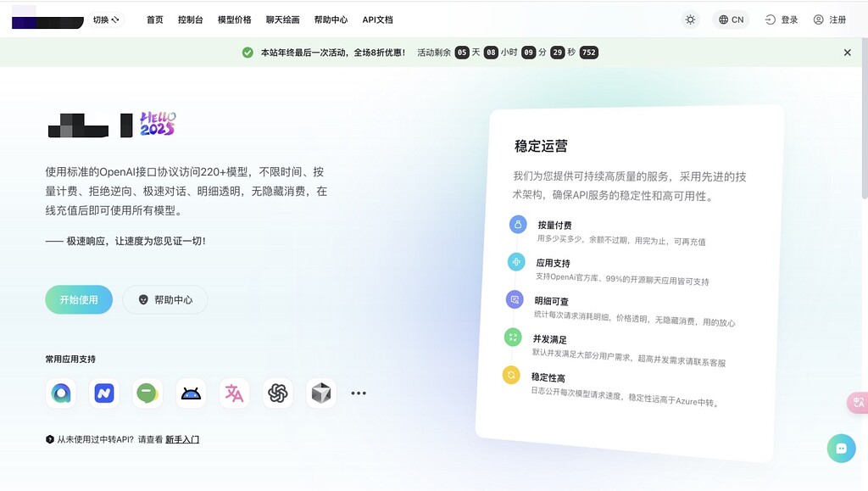
Task: Click the 按量付费 feature icon
Action: 518,224
